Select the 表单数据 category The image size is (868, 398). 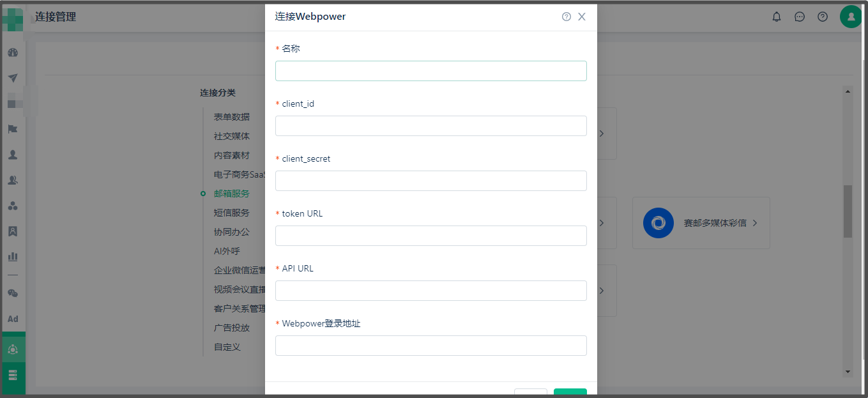coord(232,117)
